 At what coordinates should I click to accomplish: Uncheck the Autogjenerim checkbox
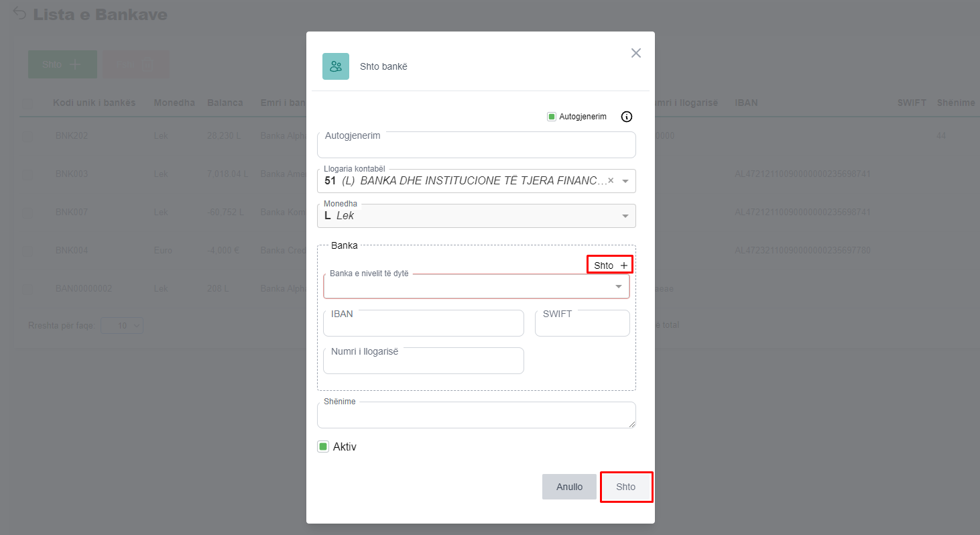pyautogui.click(x=552, y=117)
